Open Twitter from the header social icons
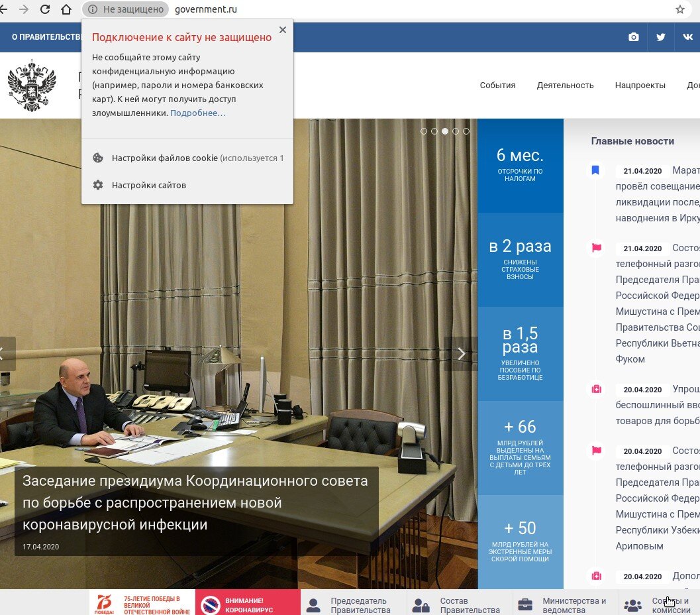 [x=660, y=37]
